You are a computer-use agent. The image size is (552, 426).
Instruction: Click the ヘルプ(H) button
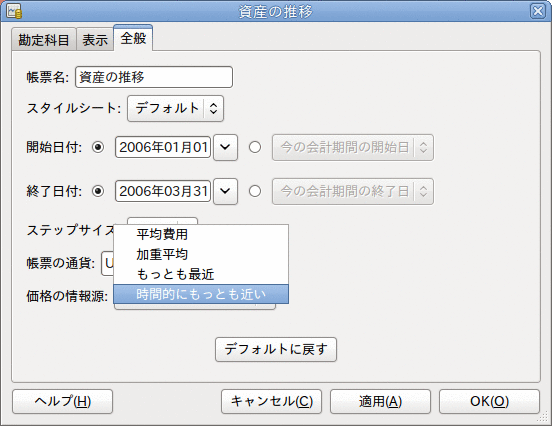[63, 401]
